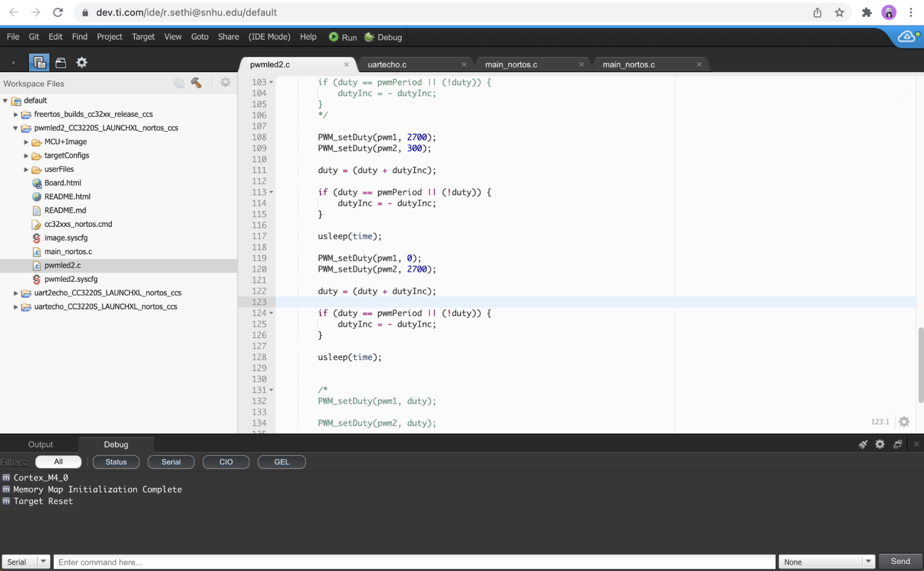Screen dimensions: 924x571
Task: Open the debug panel gear settings
Action: (x=880, y=444)
